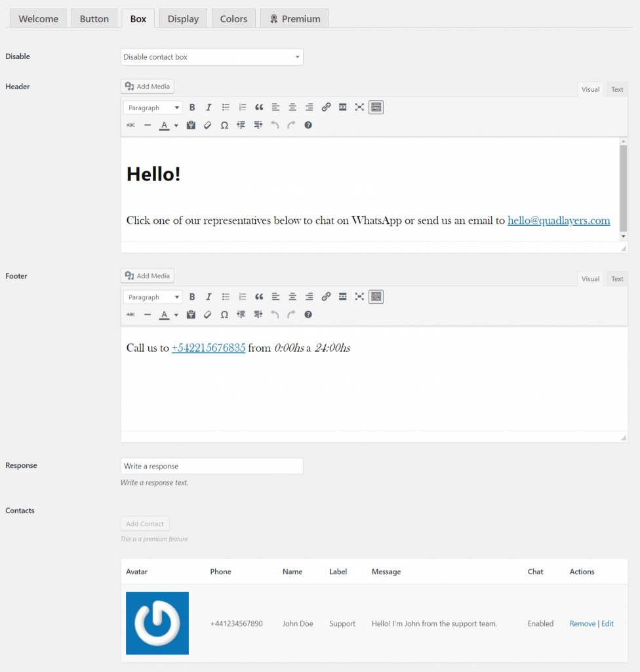Apply text color (A) in Footer editor

click(x=164, y=314)
